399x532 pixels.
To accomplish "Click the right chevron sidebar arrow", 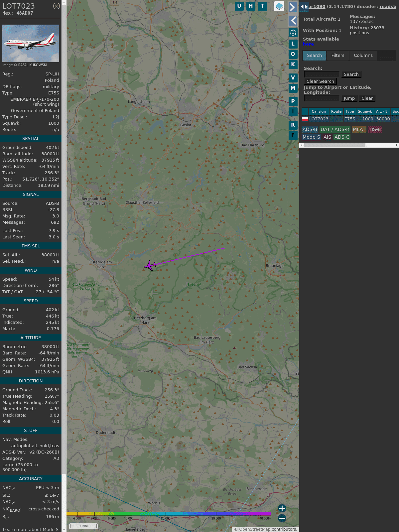I will (x=293, y=7).
